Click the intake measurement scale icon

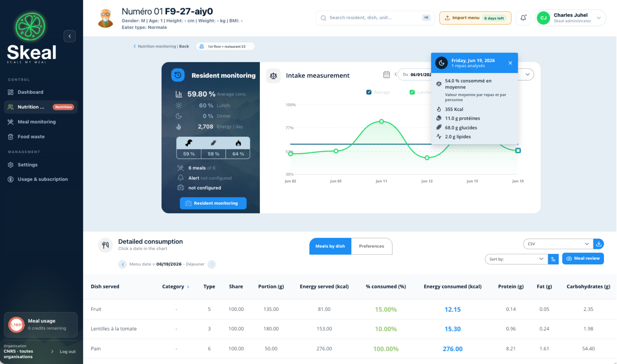[x=273, y=76]
